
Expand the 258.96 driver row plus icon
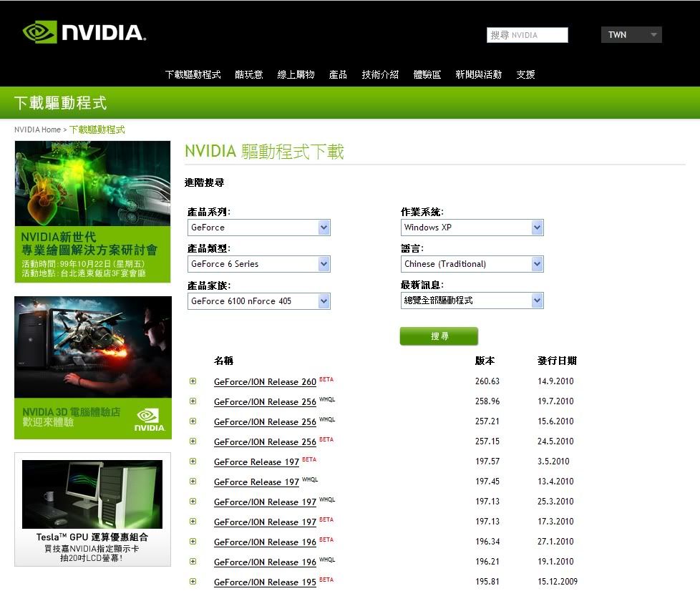[x=193, y=401]
